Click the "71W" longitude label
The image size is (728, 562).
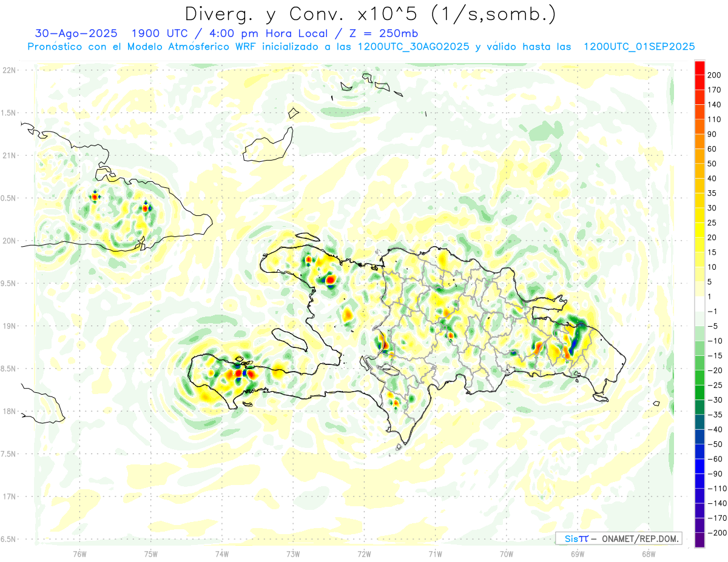435,554
